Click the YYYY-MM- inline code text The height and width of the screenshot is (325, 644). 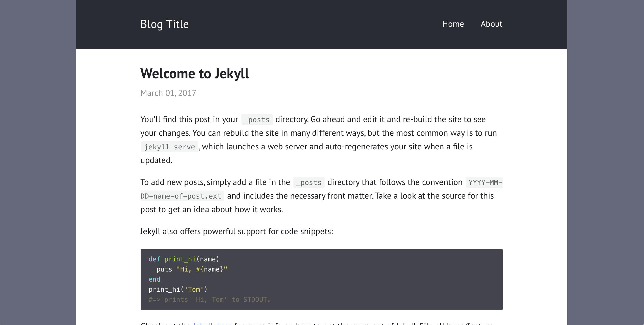click(484, 182)
